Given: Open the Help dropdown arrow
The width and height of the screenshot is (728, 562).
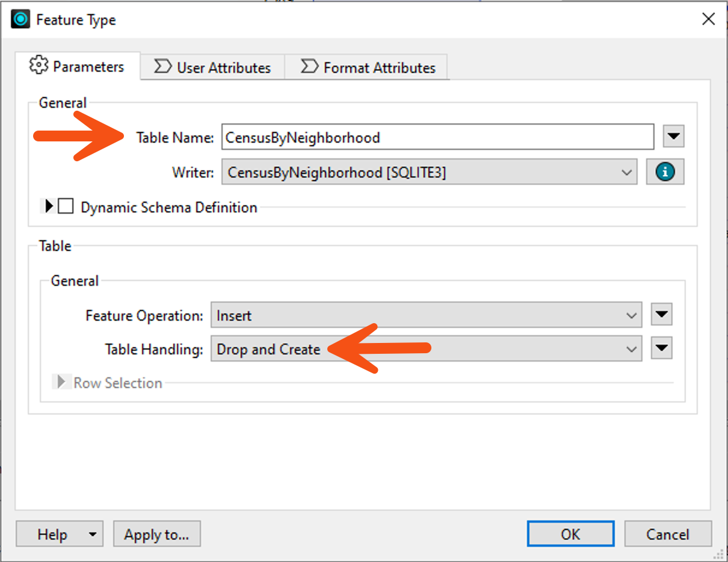Looking at the screenshot, I should tap(91, 534).
